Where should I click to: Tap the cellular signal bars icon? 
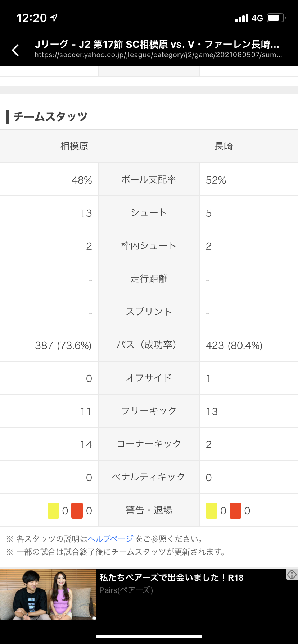[241, 18]
